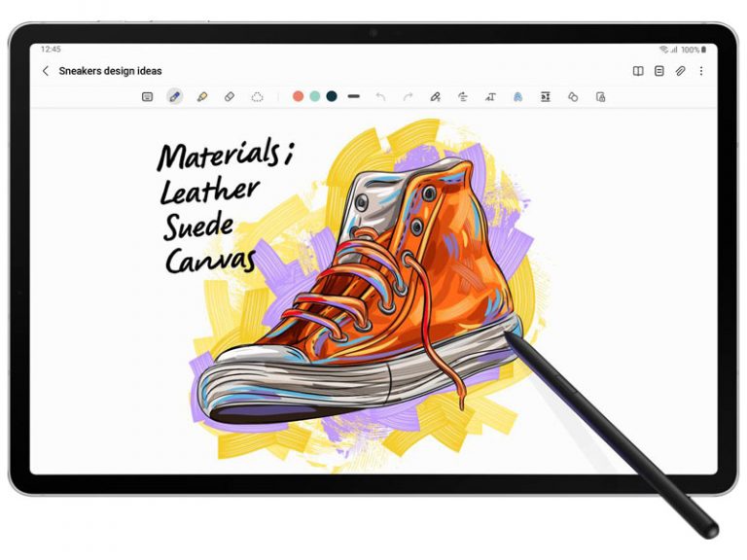The width and height of the screenshot is (747, 560).
Task: Redo the last undone stroke
Action: tap(408, 96)
